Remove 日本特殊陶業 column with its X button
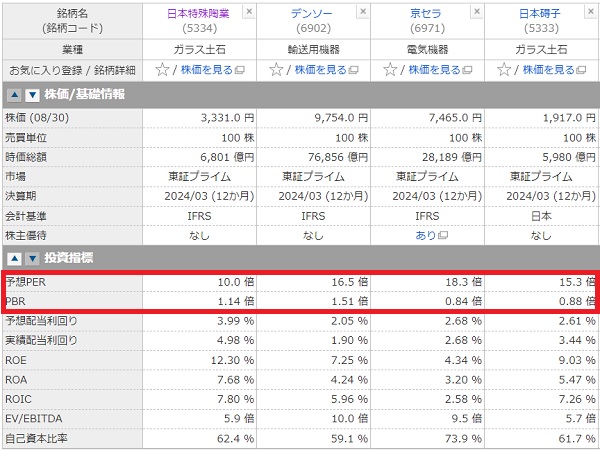The image size is (600, 450). (x=249, y=12)
